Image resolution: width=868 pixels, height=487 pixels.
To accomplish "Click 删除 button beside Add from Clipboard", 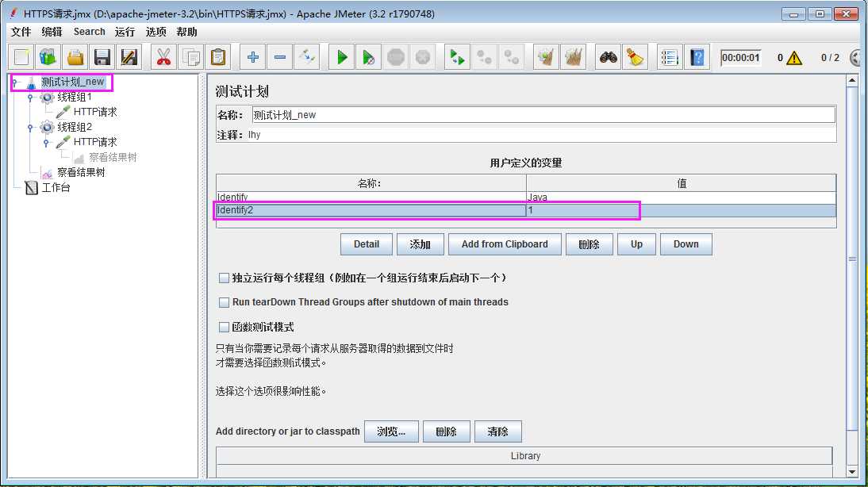I will pos(589,244).
